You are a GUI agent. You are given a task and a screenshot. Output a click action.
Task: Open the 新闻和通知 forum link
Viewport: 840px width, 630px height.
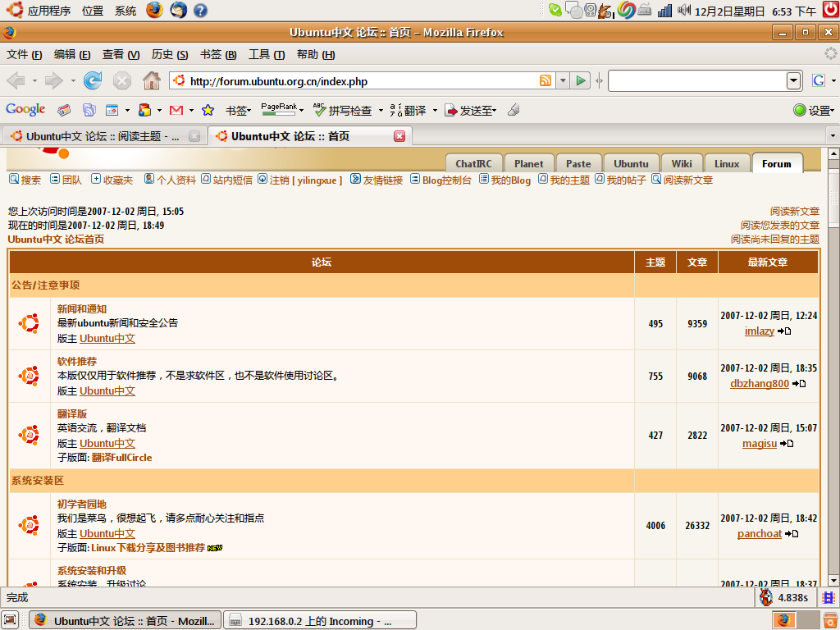(82, 309)
